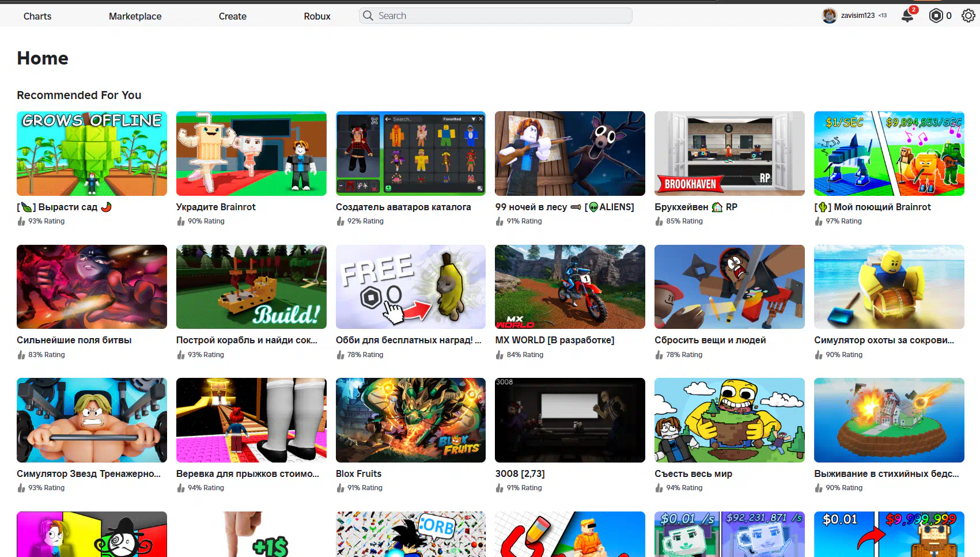The width and height of the screenshot is (980, 557).
Task: Open the Marketplace tab
Action: [135, 16]
